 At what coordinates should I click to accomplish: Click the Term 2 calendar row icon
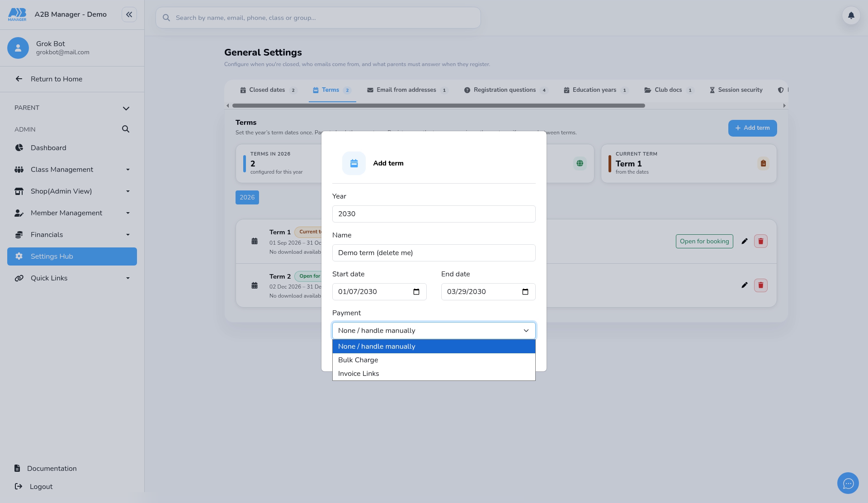click(255, 285)
